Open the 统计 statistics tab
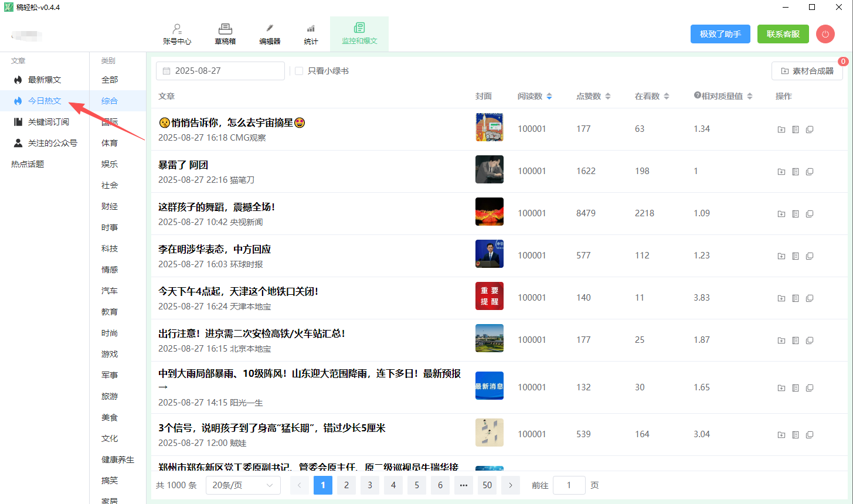Image resolution: width=853 pixels, height=504 pixels. (x=311, y=34)
